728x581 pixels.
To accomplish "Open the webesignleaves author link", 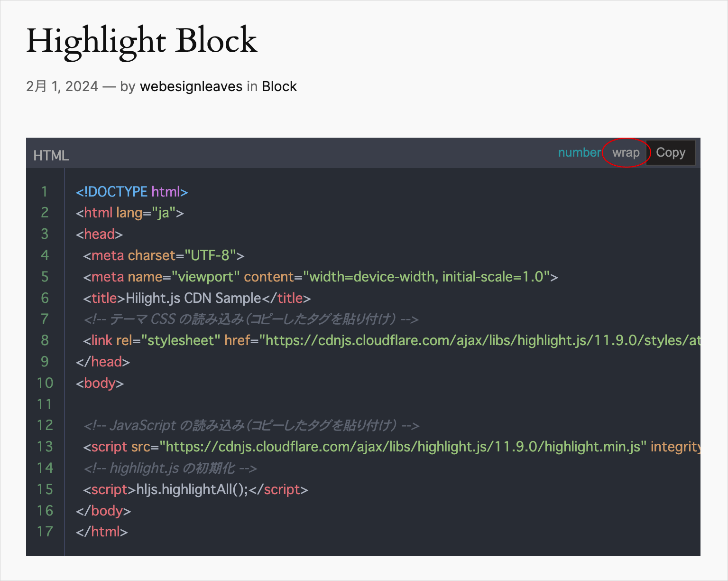I will pyautogui.click(x=191, y=86).
